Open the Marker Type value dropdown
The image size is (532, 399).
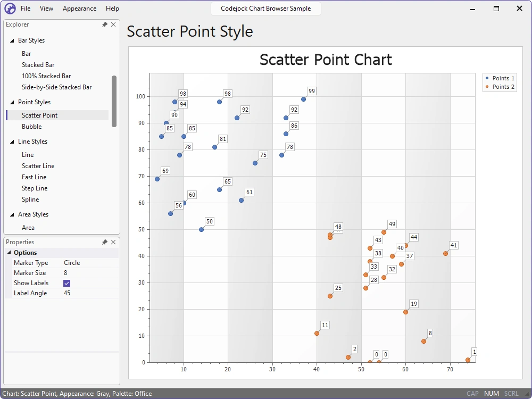[x=90, y=263]
